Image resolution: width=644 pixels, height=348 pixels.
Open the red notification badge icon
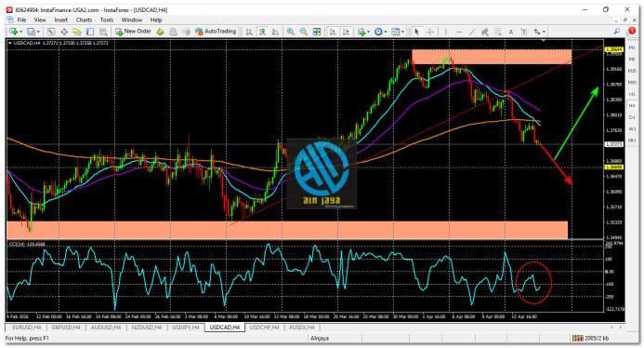pos(632,32)
